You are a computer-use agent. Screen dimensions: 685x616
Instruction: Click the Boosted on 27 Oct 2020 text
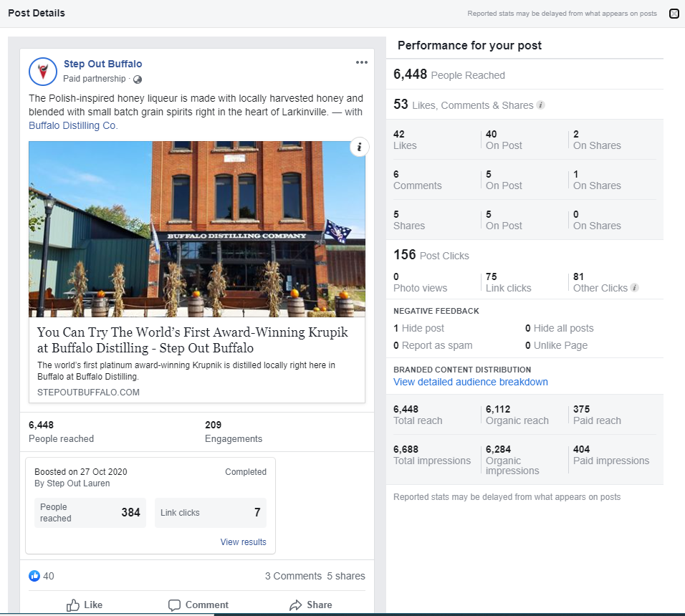(x=81, y=472)
